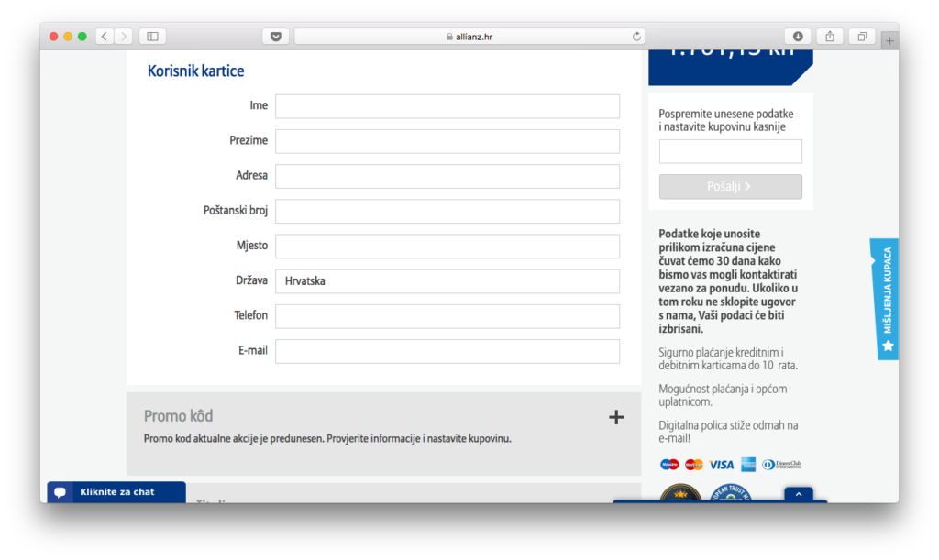
Task: Expand the bottom blue chevron panel
Action: (798, 494)
